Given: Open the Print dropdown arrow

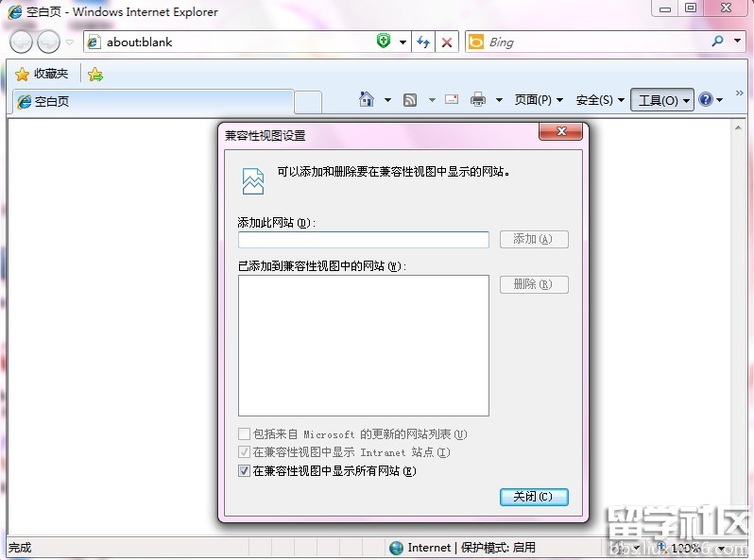Looking at the screenshot, I should [499, 100].
